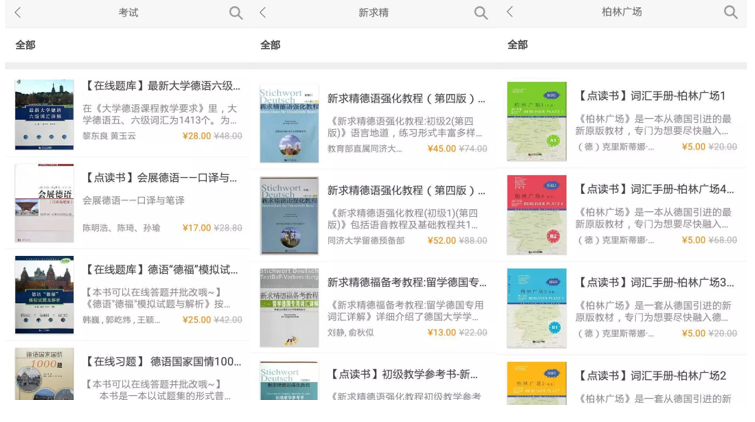The width and height of the screenshot is (755, 422).
Task: Click the ¥45.00 price label
Action: (442, 149)
